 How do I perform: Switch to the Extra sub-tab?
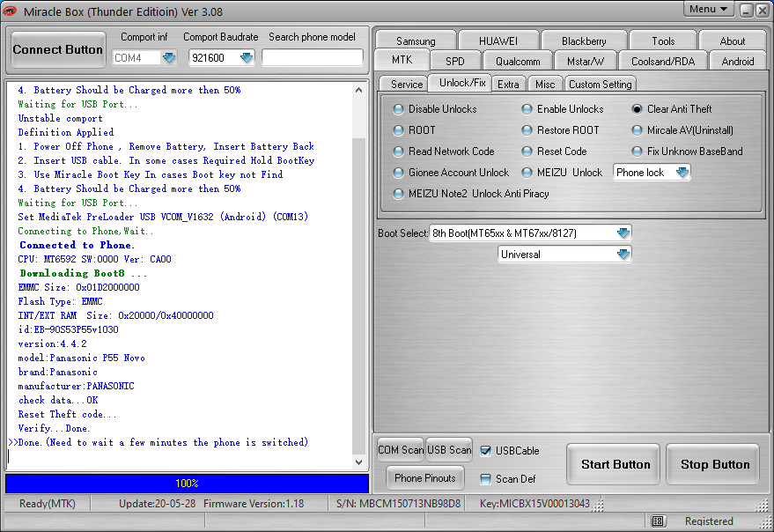pyautogui.click(x=508, y=84)
